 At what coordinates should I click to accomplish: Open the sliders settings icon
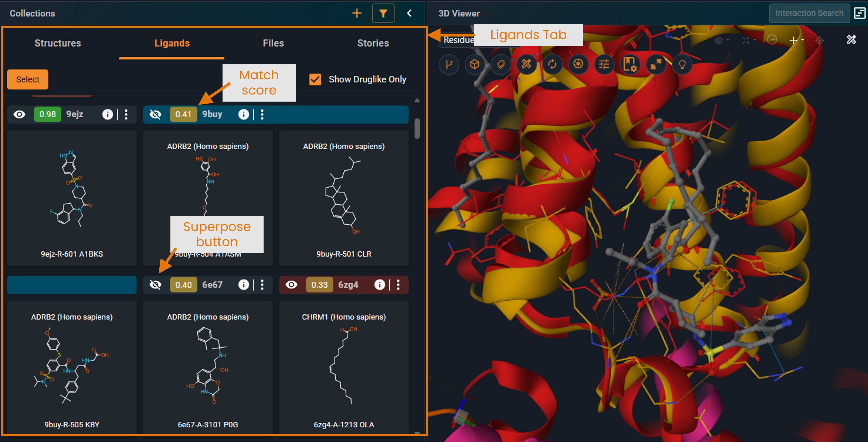click(x=604, y=64)
